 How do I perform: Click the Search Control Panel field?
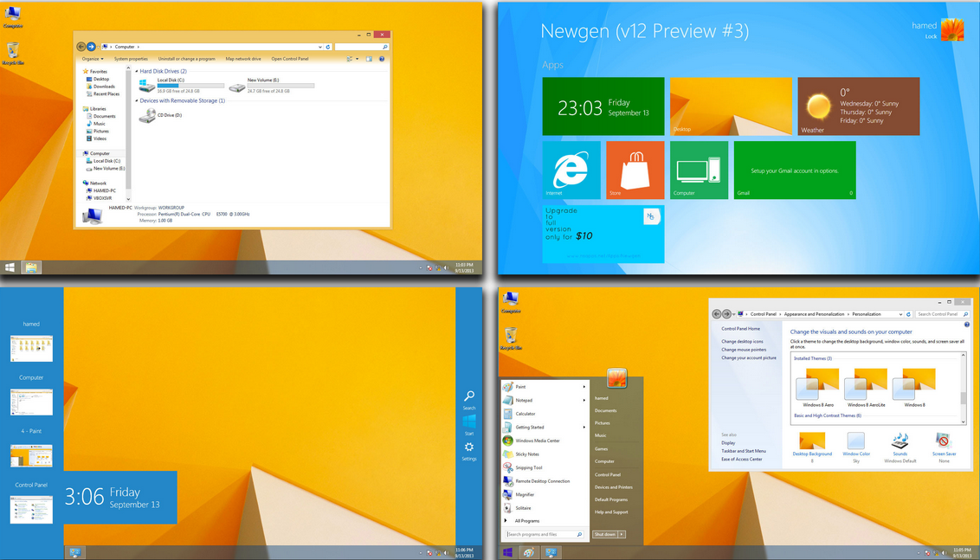pos(941,313)
